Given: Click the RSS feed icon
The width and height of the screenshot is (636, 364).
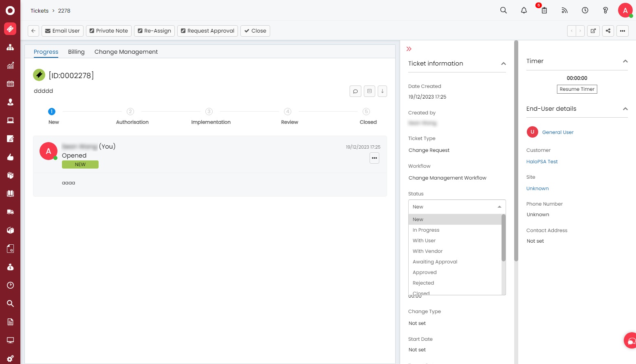Looking at the screenshot, I should coord(564,11).
